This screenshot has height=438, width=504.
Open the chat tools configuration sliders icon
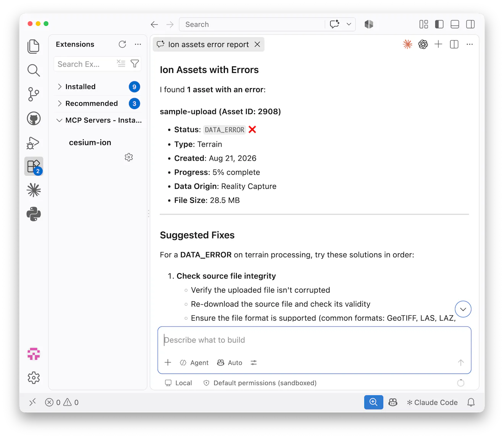click(x=254, y=362)
